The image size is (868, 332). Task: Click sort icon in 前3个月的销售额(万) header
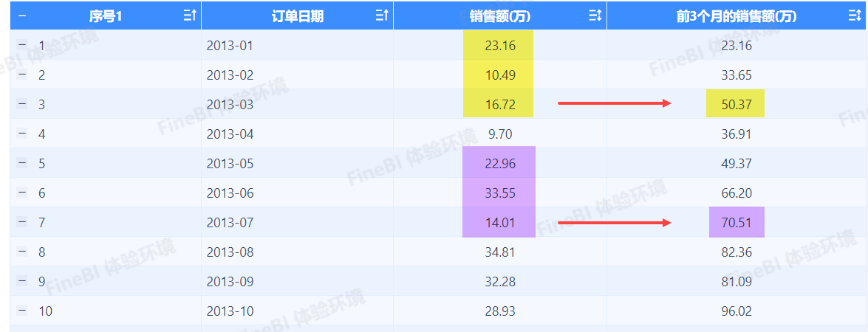855,15
